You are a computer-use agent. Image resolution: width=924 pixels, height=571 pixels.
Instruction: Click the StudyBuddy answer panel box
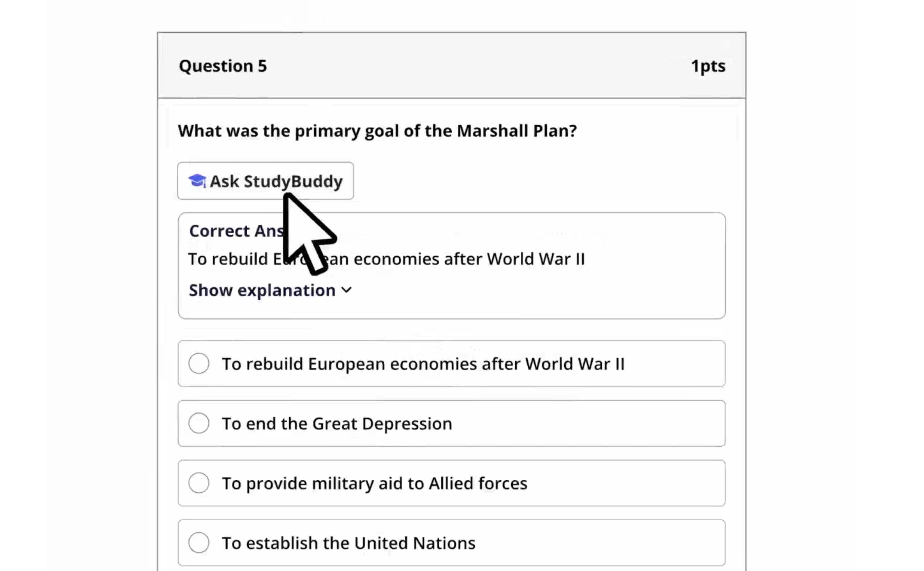[452, 266]
